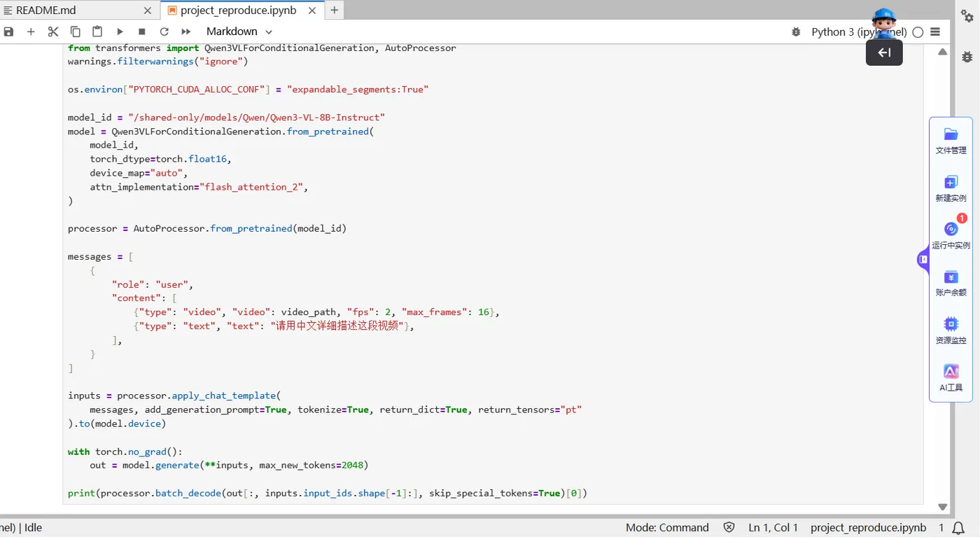Restart the kernel
Image resolution: width=980 pixels, height=539 pixels.
pos(164,31)
